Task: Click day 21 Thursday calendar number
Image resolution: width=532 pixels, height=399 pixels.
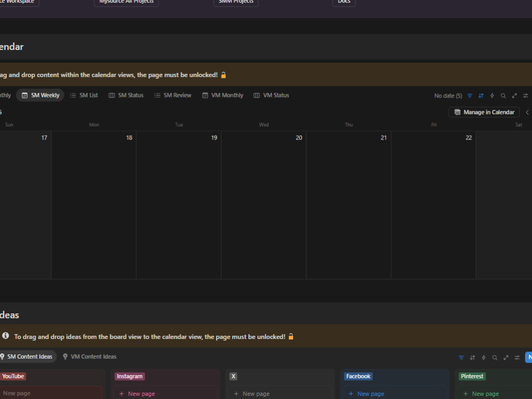Action: pyautogui.click(x=384, y=138)
